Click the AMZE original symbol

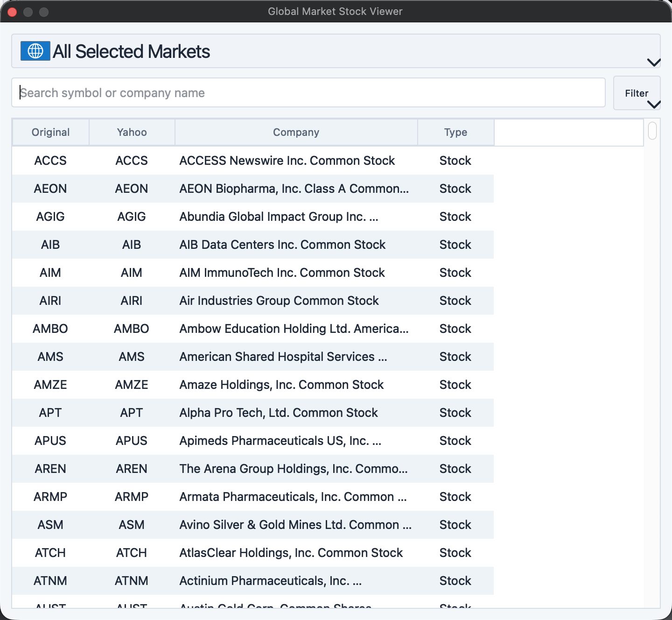(x=50, y=385)
